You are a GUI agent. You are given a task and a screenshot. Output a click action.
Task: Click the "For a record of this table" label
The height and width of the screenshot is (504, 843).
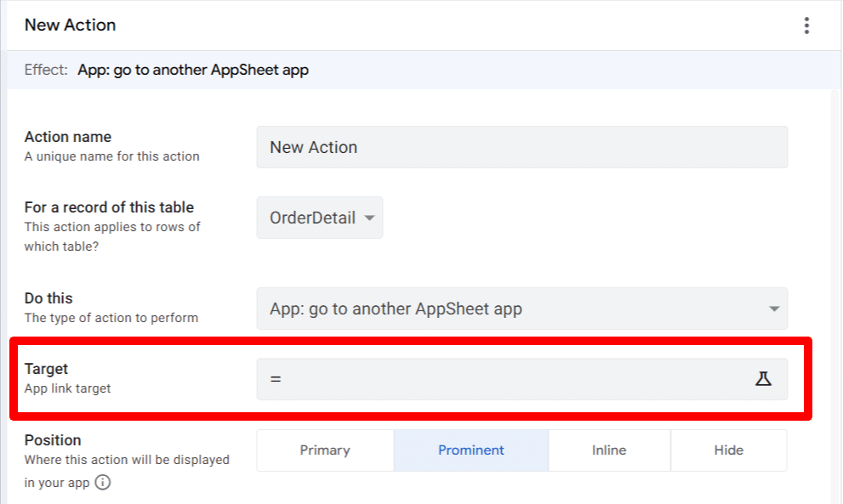coord(109,207)
